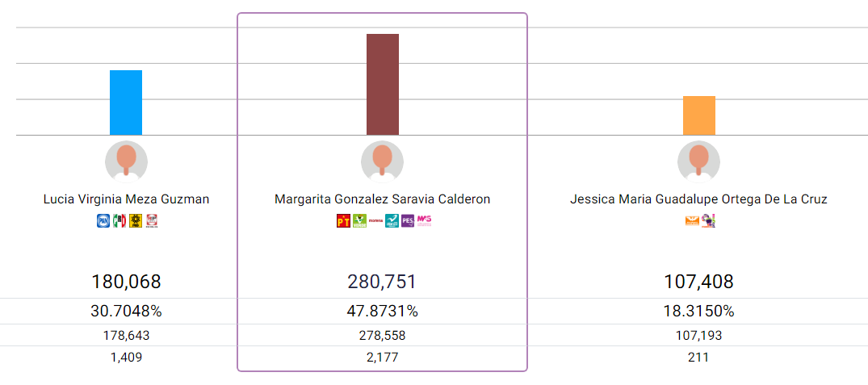The image size is (868, 385).
Task: Click the blue vote bar
Action: pyautogui.click(x=126, y=103)
